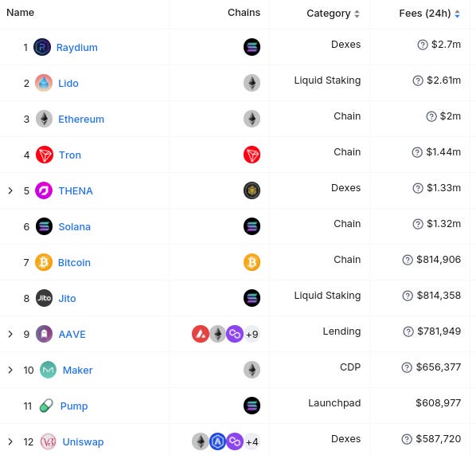Click Solana chain icon in Raydium row
476x455 pixels.
point(252,47)
